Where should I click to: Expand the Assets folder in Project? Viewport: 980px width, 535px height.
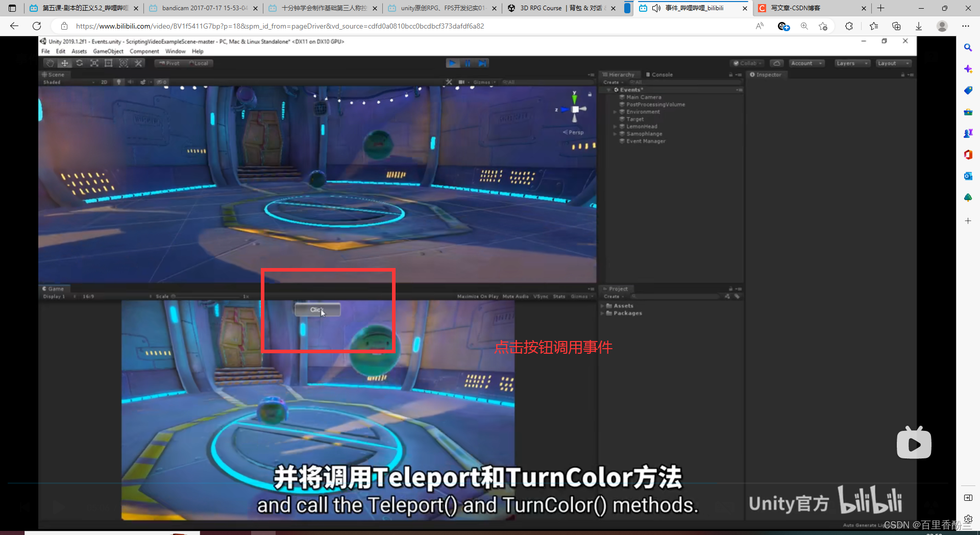[x=602, y=306]
